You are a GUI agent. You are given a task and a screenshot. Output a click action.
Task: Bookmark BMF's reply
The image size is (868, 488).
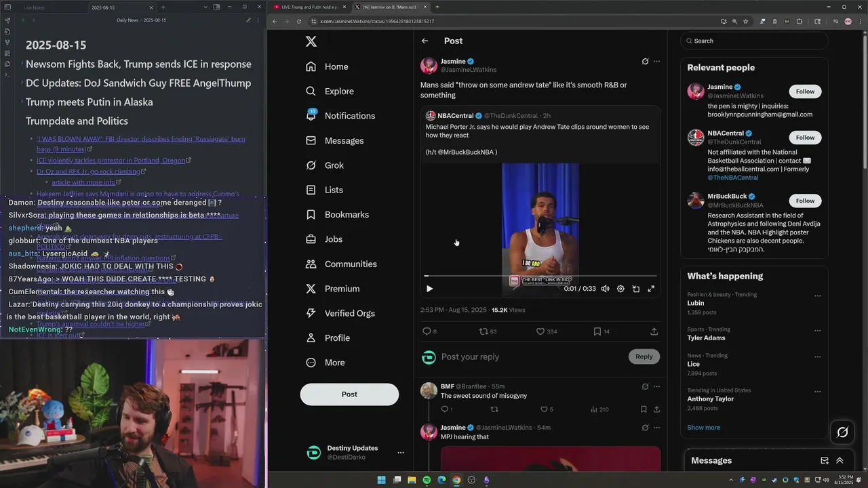[x=644, y=409]
